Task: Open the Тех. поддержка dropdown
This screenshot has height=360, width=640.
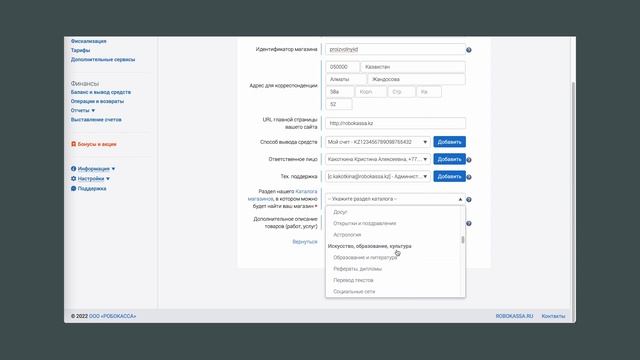Action: coord(378,176)
